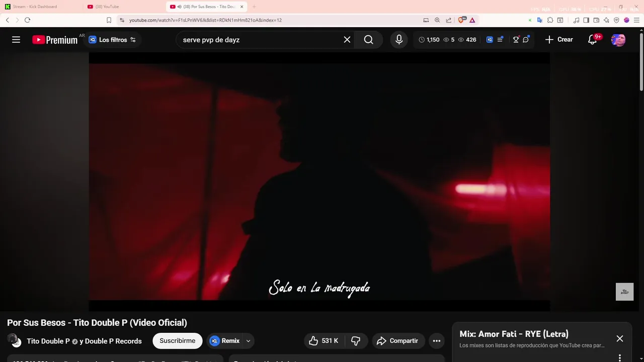This screenshot has height=362, width=644.
Task: Open the extensions puzzle icon
Action: pos(550,20)
